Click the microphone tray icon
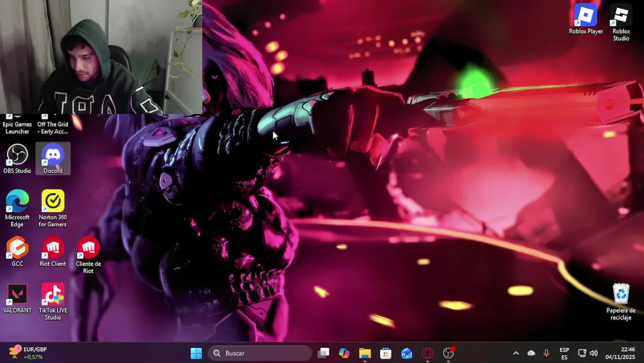The image size is (644, 363). point(546,353)
